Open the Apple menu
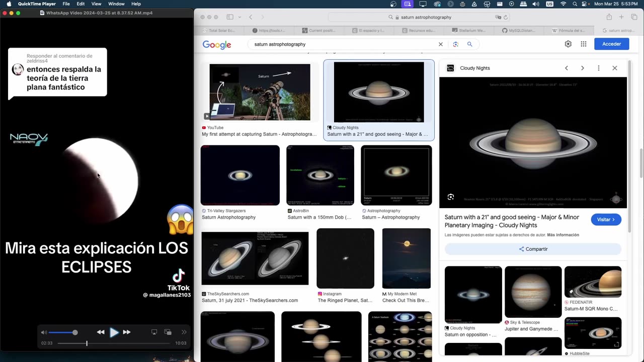Screen dimensions: 644x362 [x=9, y=4]
